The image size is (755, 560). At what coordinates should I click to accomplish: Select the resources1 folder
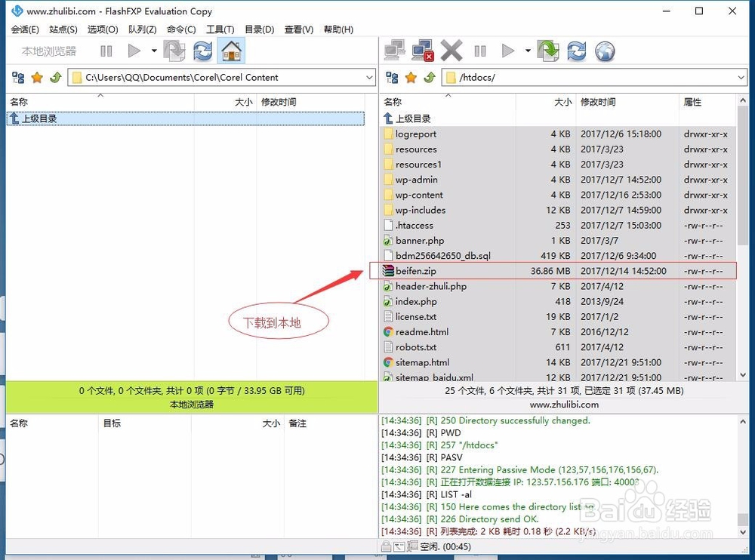[x=558, y=165]
